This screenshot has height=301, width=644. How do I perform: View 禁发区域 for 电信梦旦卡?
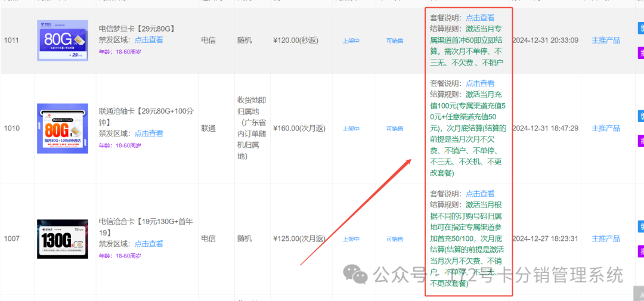tap(148, 40)
